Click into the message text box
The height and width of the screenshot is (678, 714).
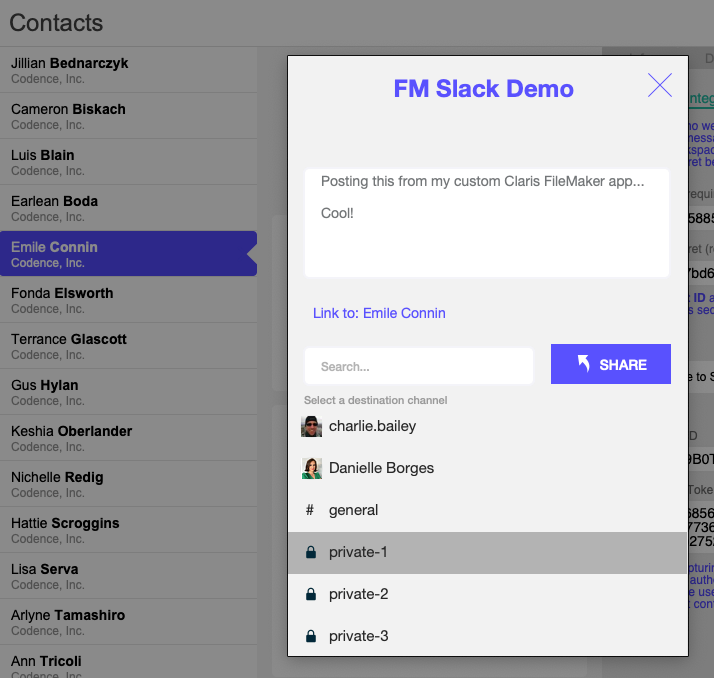[487, 223]
